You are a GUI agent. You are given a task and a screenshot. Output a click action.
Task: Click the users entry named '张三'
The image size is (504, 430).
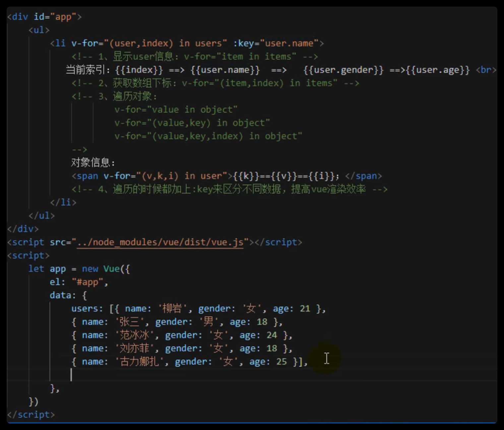point(177,322)
